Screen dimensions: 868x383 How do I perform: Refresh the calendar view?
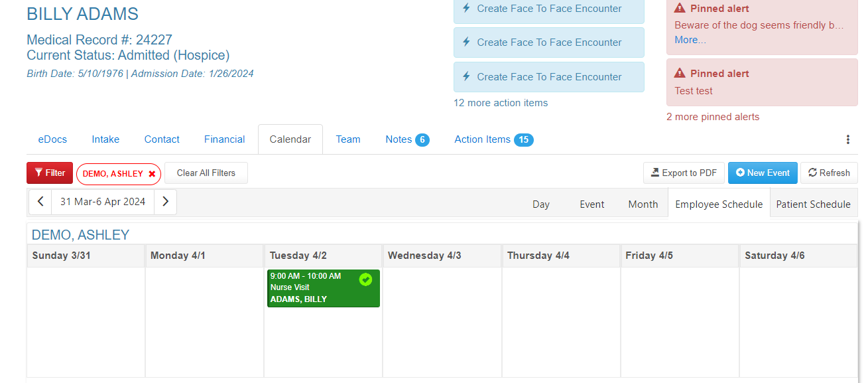[x=829, y=173]
